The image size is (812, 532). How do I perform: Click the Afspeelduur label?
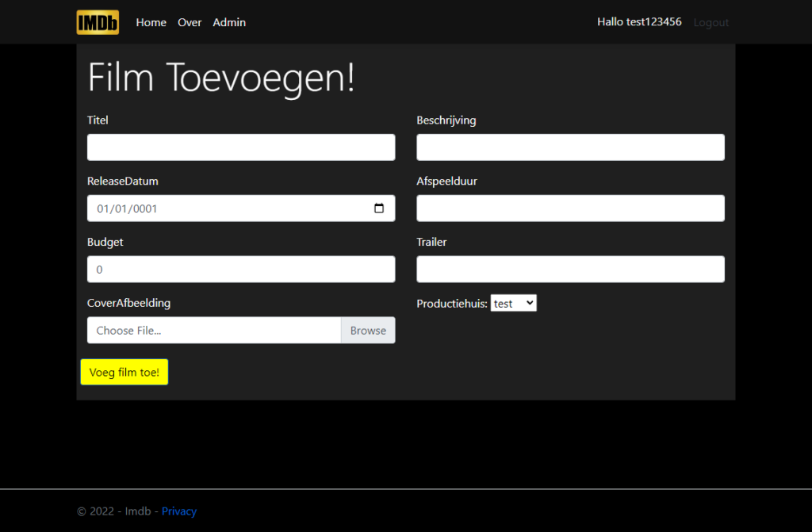pyautogui.click(x=447, y=182)
